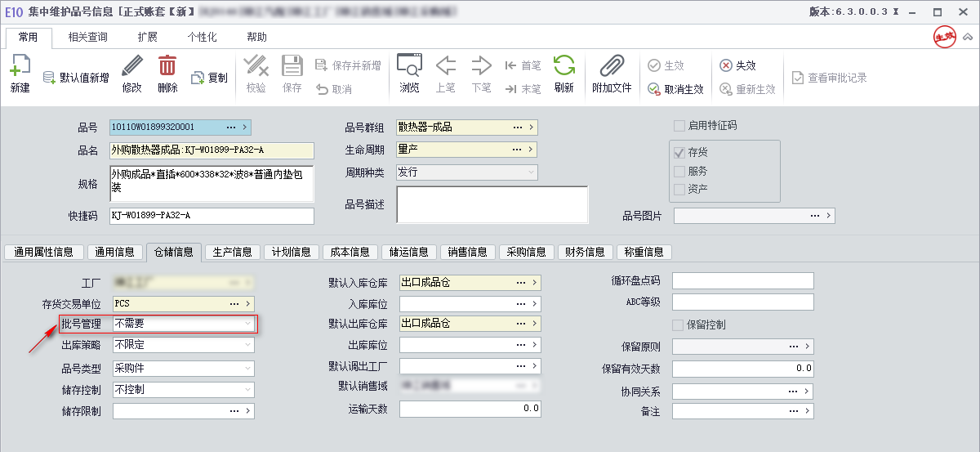
Task: Go to next record with 下笔
Action: pyautogui.click(x=482, y=67)
